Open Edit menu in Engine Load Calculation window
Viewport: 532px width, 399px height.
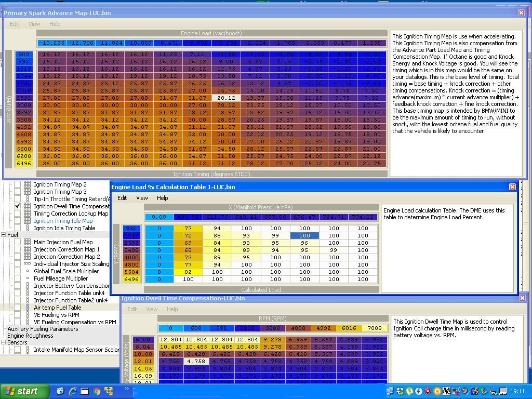(x=122, y=198)
